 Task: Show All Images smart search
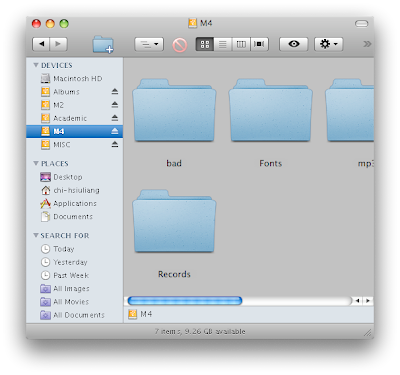tap(74, 289)
